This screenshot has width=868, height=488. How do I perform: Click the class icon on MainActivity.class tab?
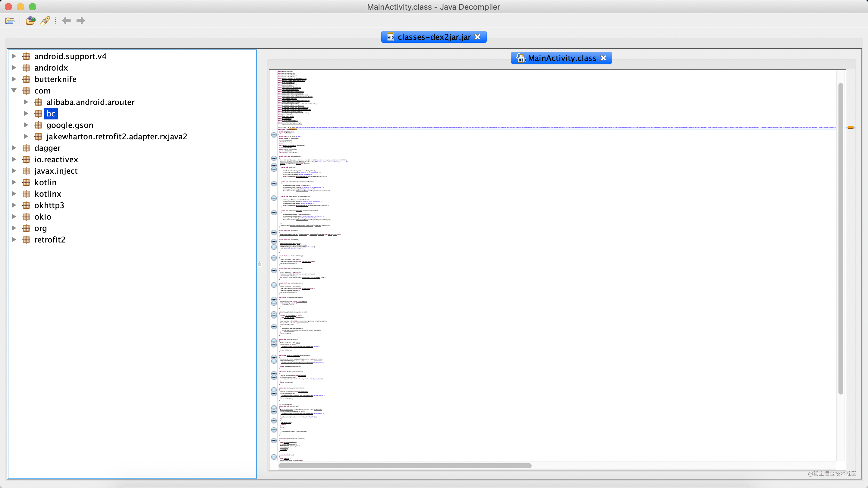click(521, 58)
